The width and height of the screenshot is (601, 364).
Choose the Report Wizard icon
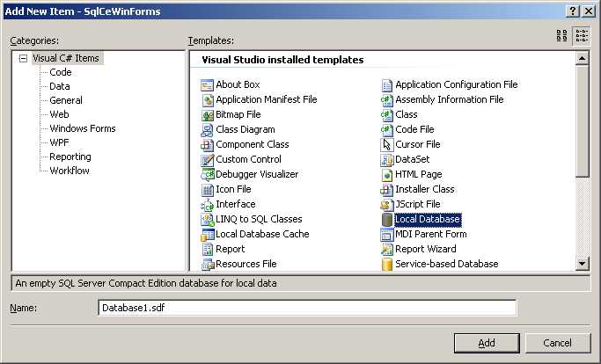coord(387,249)
